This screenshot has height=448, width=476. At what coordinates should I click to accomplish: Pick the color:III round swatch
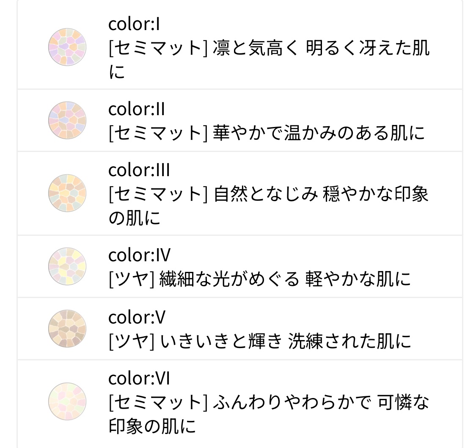click(67, 193)
